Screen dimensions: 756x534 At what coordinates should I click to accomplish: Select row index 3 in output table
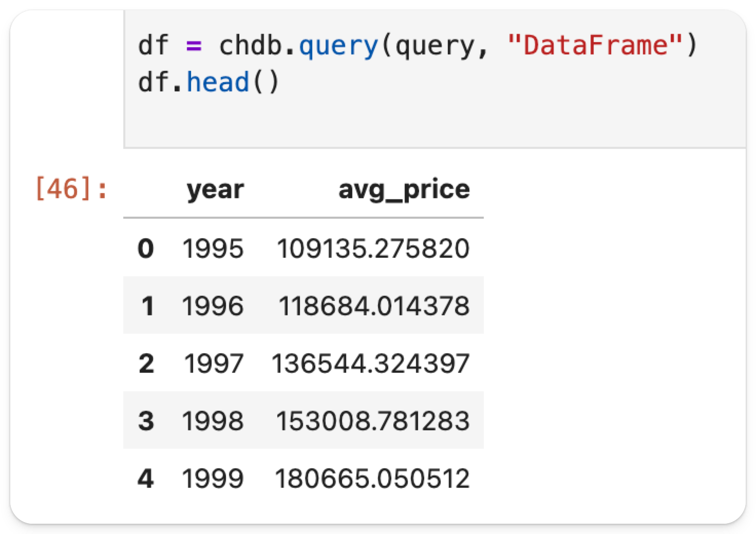point(146,421)
